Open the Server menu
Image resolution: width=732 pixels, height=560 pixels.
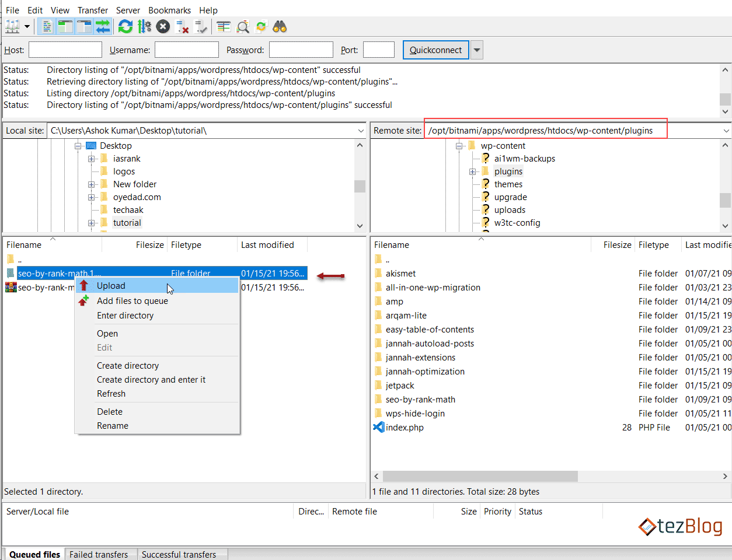coord(128,10)
